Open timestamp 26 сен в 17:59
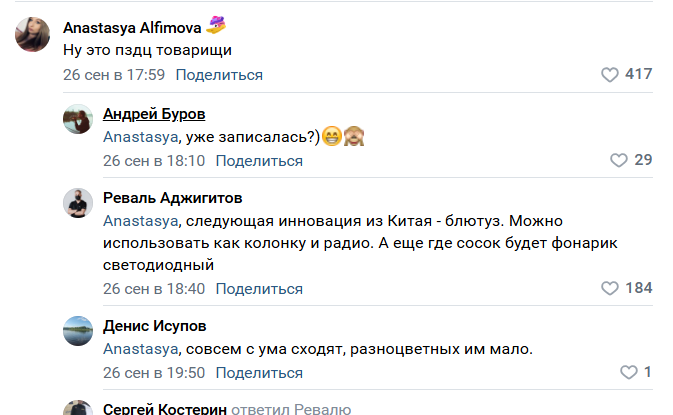This screenshot has height=415, width=673. point(114,75)
